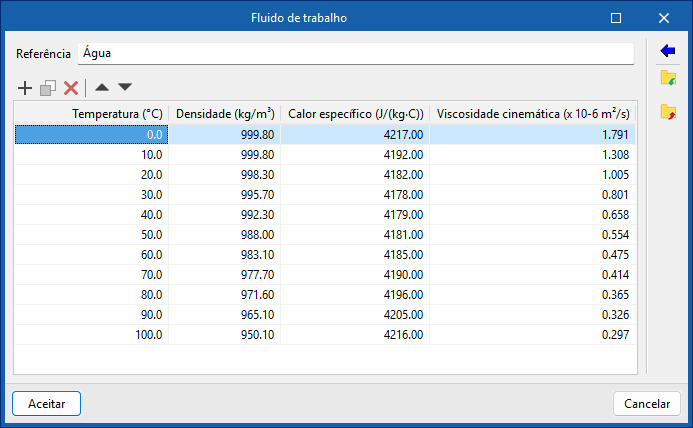Click the Temperatura (°C) column header
The height and width of the screenshot is (428, 693).
91,114
